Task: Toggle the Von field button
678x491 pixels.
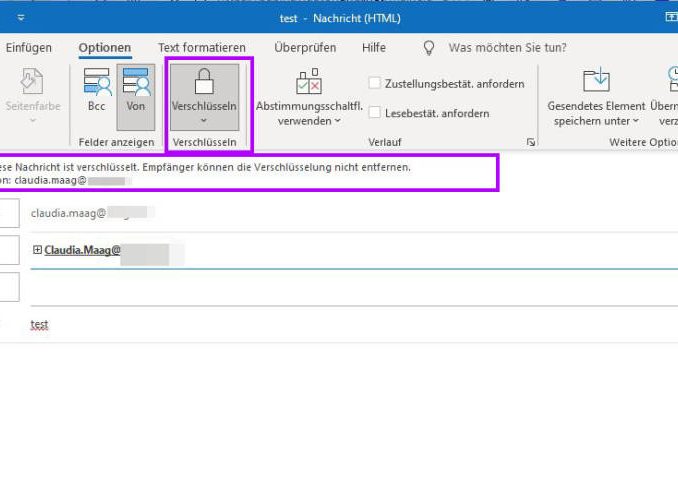Action: point(135,82)
